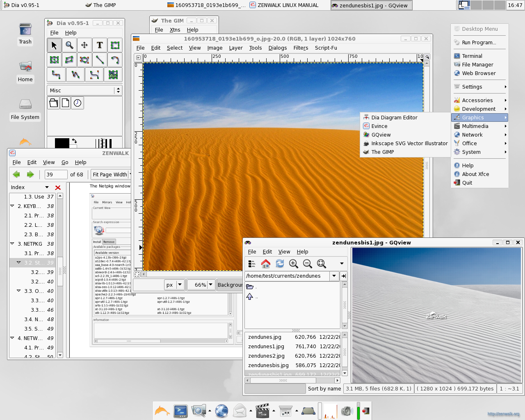Swap foreground and background colors in Dia
The height and width of the screenshot is (420, 525).
(74, 141)
